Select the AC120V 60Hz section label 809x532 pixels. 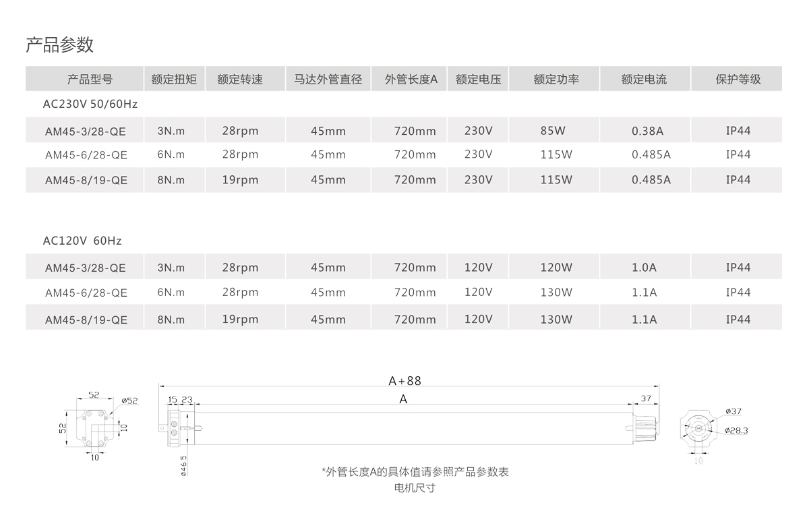(x=82, y=241)
